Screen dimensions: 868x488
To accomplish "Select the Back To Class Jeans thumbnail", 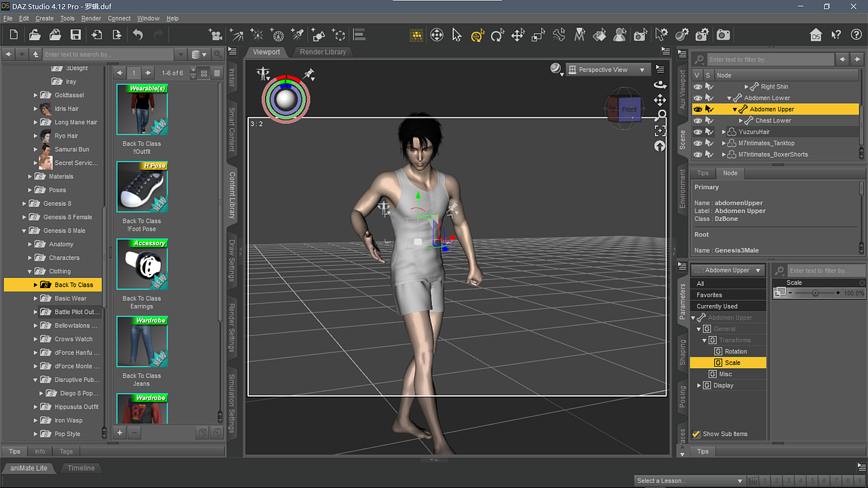I will click(142, 341).
